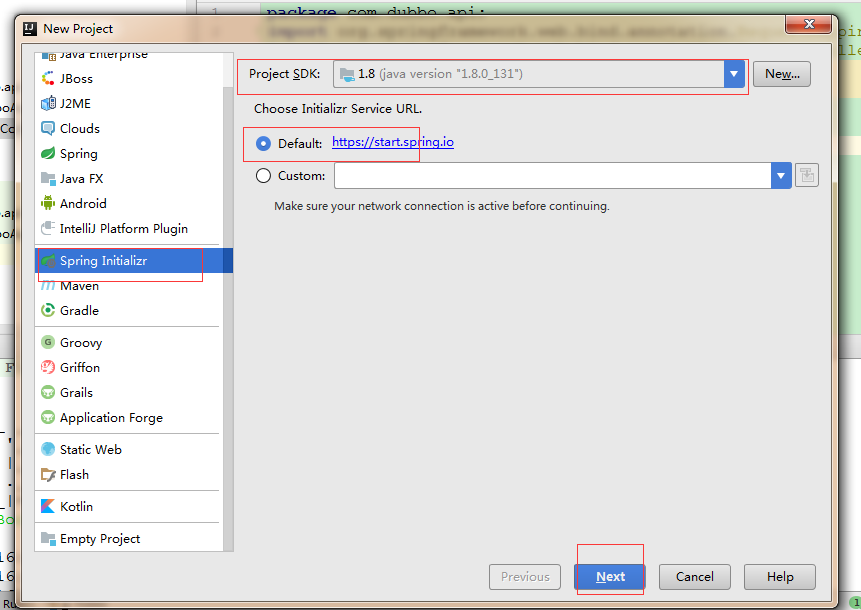
Task: Open the Project SDK dropdown arrow
Action: click(734, 74)
